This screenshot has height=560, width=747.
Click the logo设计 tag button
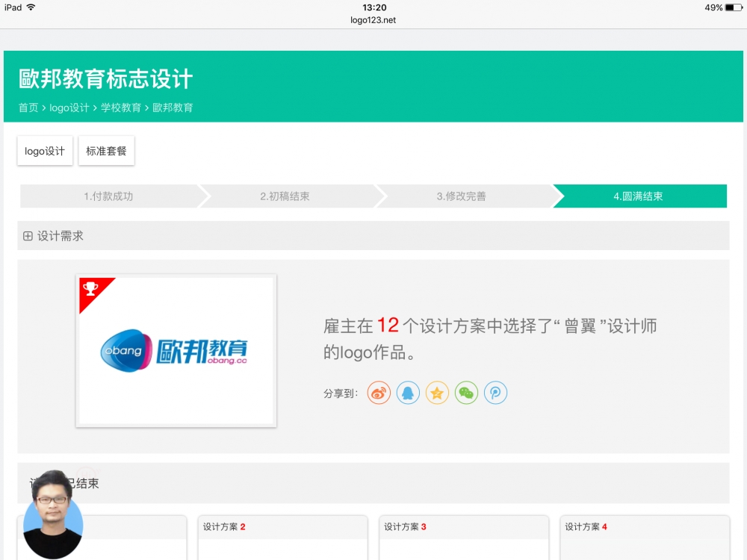45,151
